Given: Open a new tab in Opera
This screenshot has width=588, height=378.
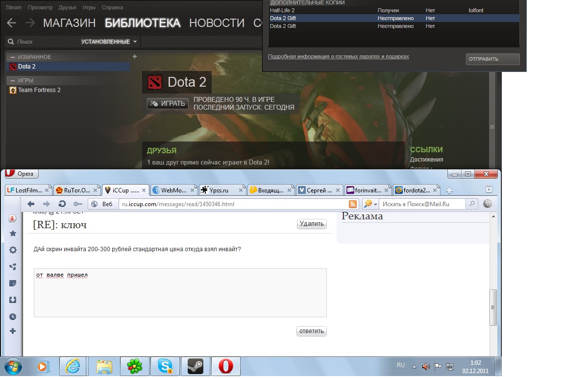Looking at the screenshot, I should pos(449,190).
